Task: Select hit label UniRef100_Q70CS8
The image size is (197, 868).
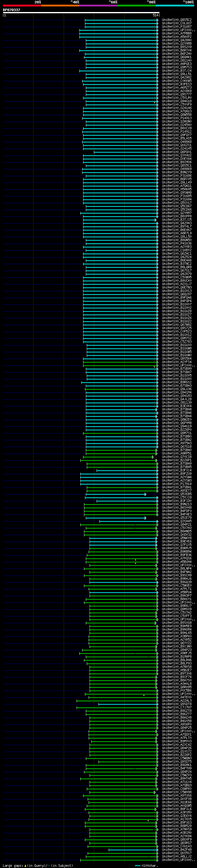Action: [177, 457]
